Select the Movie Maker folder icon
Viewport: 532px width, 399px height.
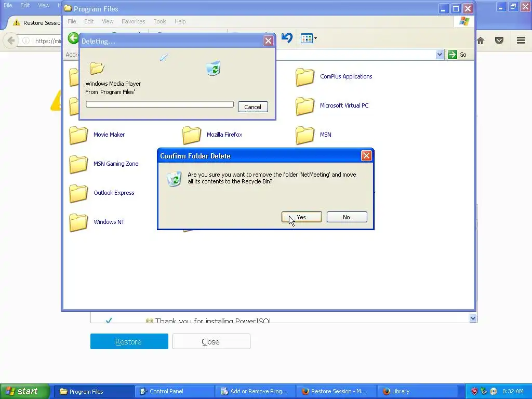(x=78, y=135)
